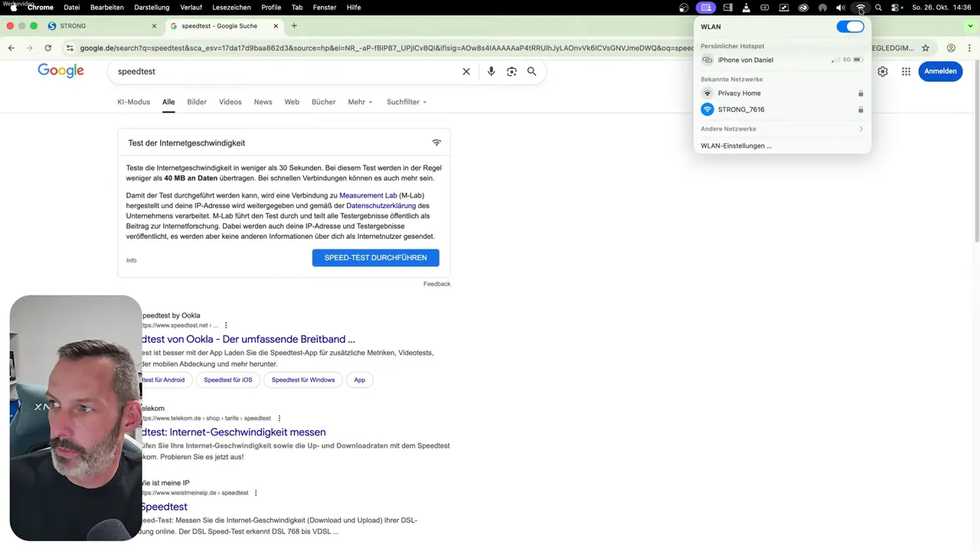Screen dimensions: 980x551
Task: Open the Lesezeichen menu
Action: click(231, 7)
